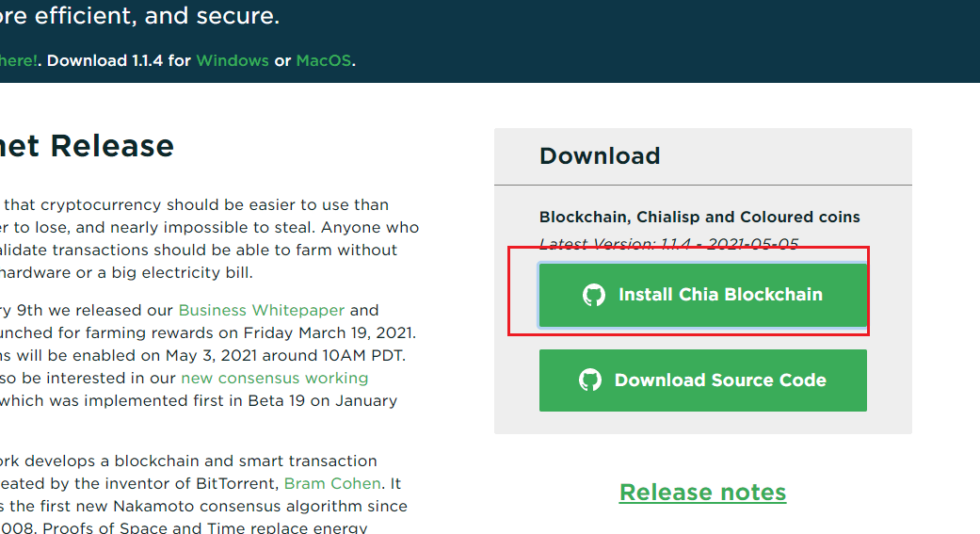Open the Windows download link in banner
Image resolution: width=980 pixels, height=534 pixels.
pyautogui.click(x=233, y=60)
